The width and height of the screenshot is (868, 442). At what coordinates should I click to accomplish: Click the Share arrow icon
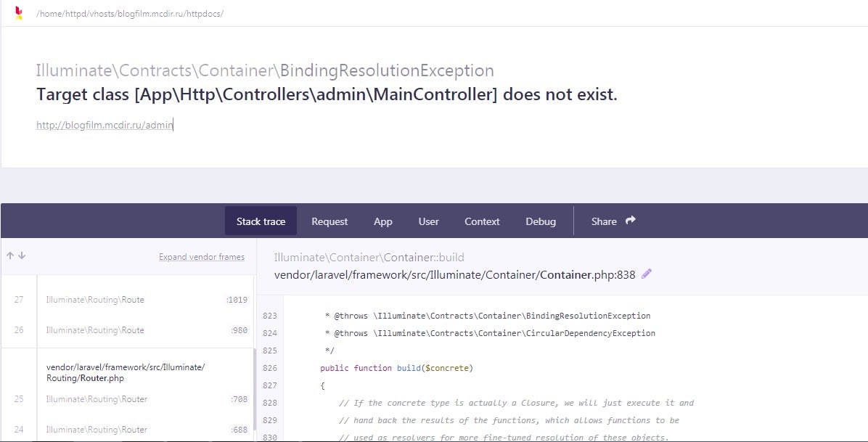(x=631, y=221)
